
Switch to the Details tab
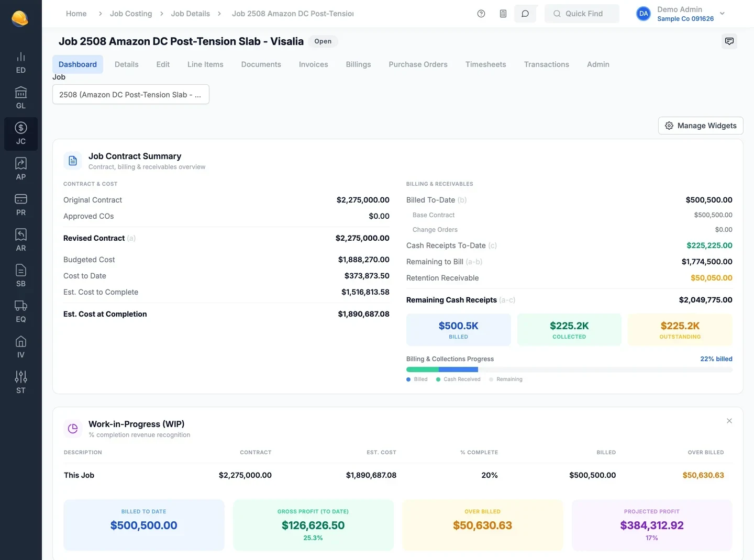(127, 64)
